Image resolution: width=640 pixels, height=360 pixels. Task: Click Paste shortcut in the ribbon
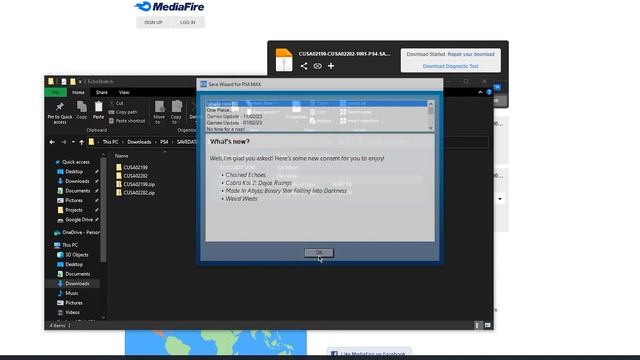point(127,121)
